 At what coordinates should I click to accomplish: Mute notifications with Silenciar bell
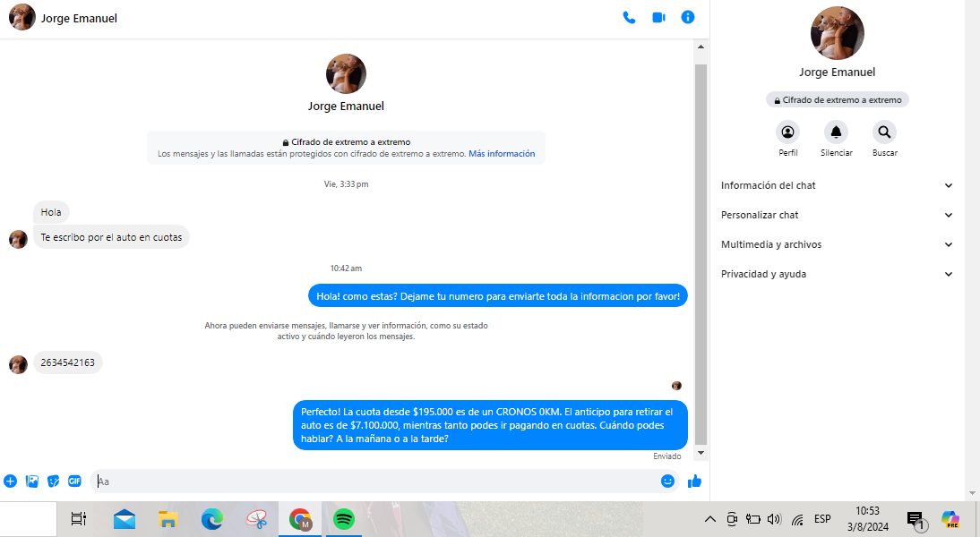(x=837, y=132)
